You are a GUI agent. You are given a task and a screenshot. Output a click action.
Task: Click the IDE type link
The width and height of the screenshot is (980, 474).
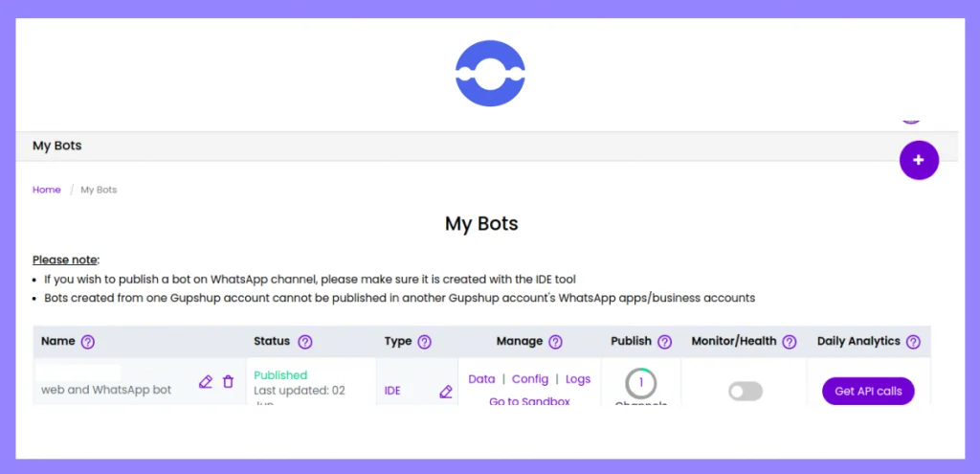392,391
